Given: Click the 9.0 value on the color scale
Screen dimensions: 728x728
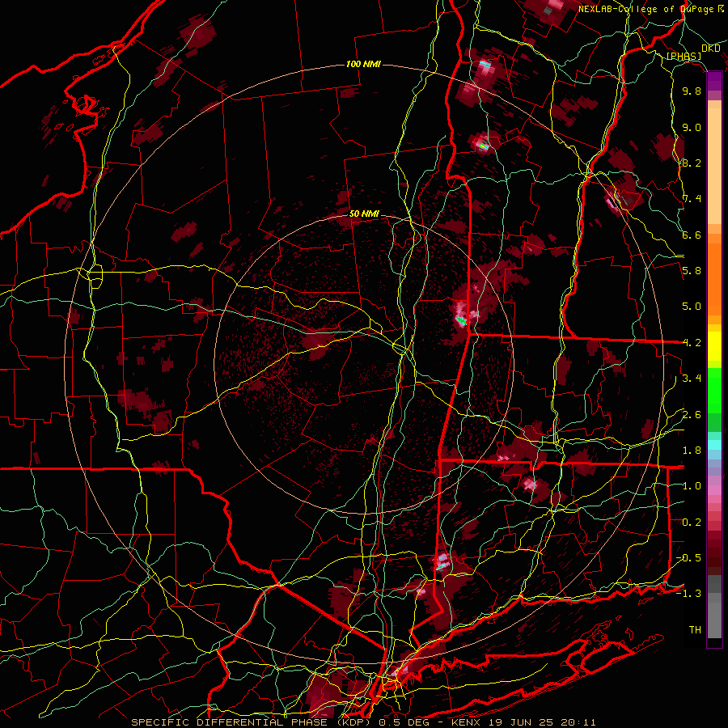Looking at the screenshot, I should coord(692,127).
